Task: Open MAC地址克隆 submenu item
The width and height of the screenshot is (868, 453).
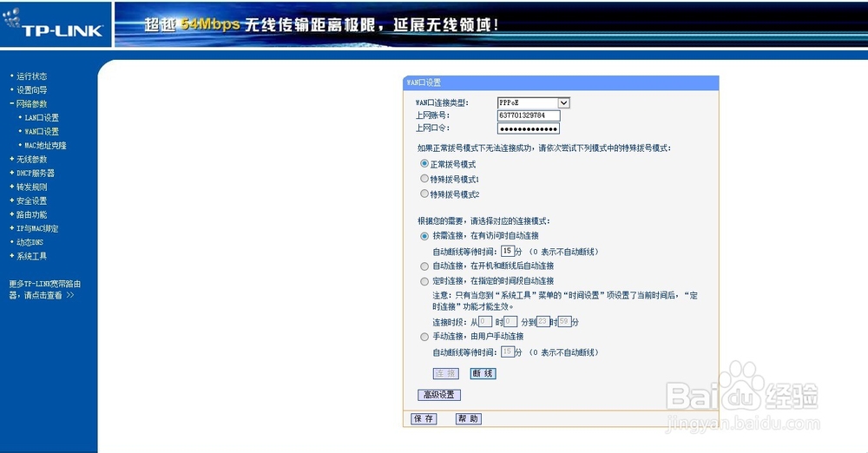Action: (x=45, y=146)
